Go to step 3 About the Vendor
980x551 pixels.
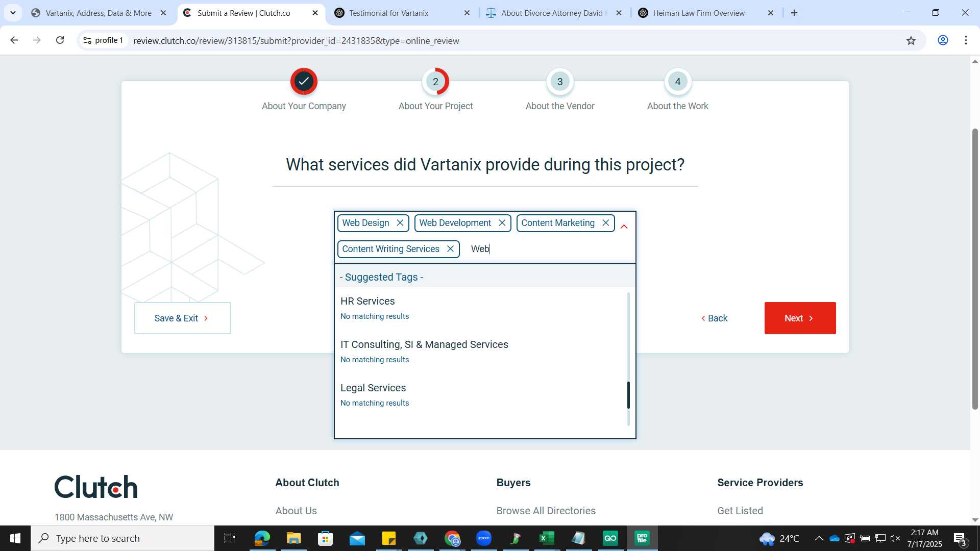(560, 82)
